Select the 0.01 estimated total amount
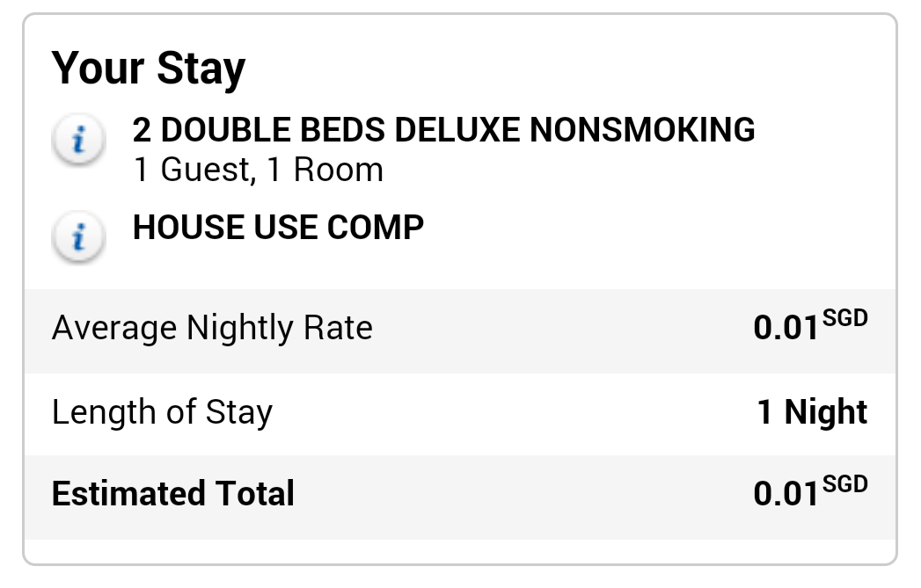The width and height of the screenshot is (921, 588). [x=786, y=494]
